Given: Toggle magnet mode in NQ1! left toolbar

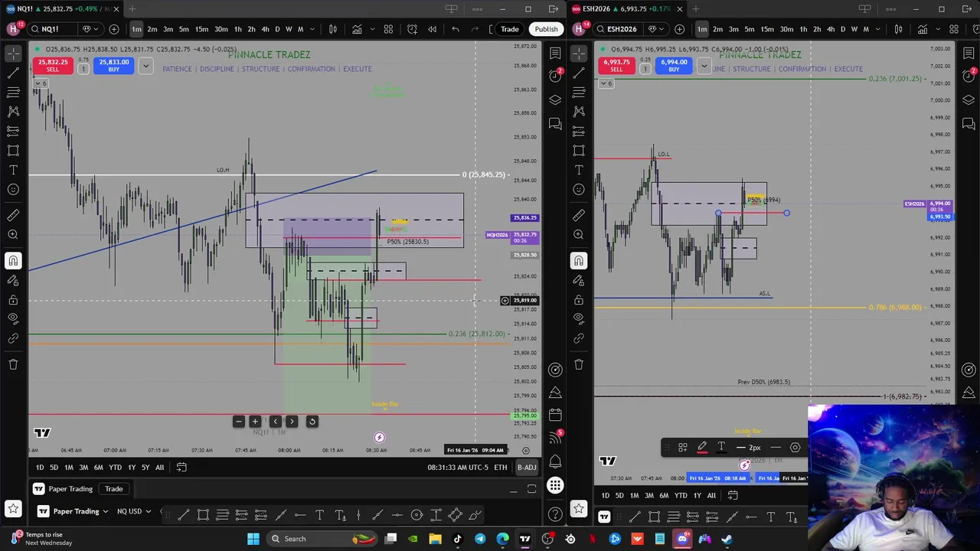Looking at the screenshot, I should pos(13,261).
